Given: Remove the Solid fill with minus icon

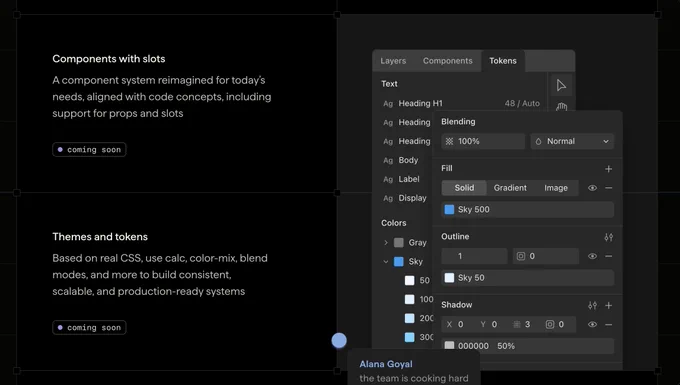Looking at the screenshot, I should (x=608, y=188).
